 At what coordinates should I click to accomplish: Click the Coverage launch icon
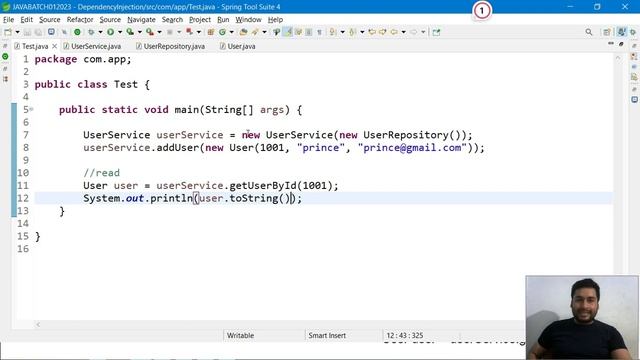130,32
